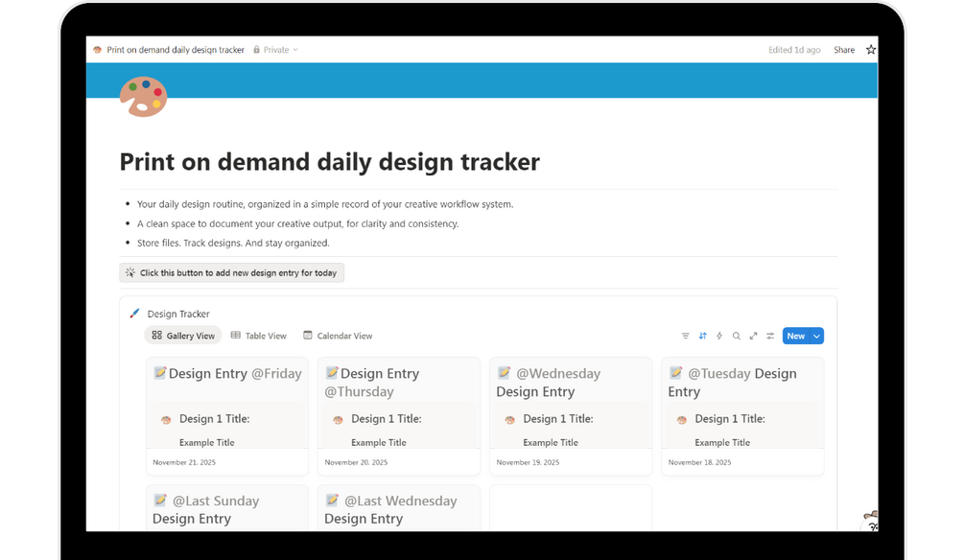Click the bullet starting 'Your daily design routine'
Viewport: 964px width, 560px height.
point(324,204)
